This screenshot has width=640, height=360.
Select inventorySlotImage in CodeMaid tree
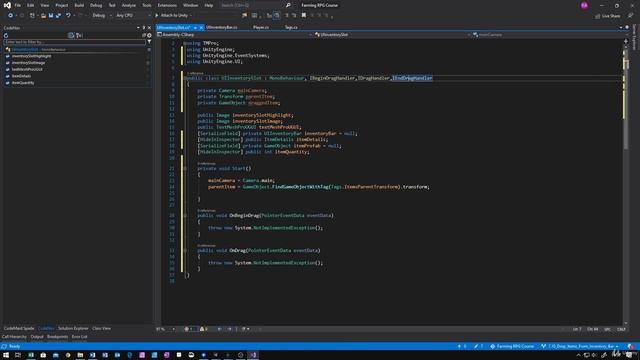click(28, 63)
